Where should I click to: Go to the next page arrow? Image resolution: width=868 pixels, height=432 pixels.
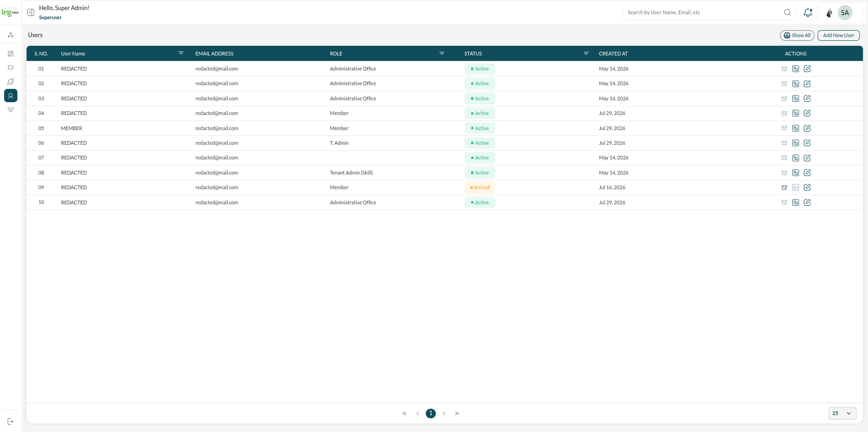coord(444,413)
